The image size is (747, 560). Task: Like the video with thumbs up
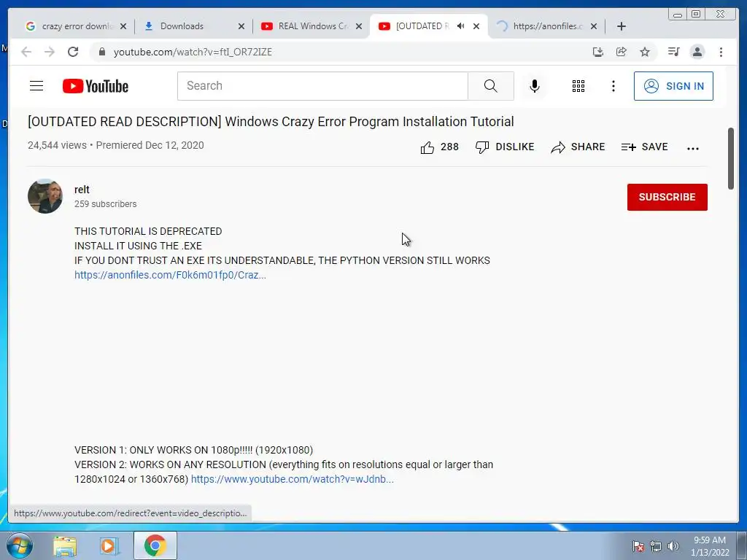(439, 147)
